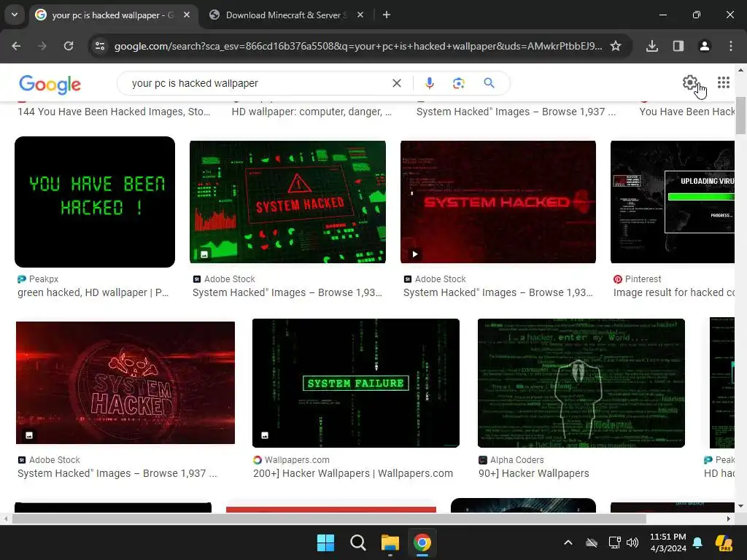Focus the Google search input field

pyautogui.click(x=258, y=83)
